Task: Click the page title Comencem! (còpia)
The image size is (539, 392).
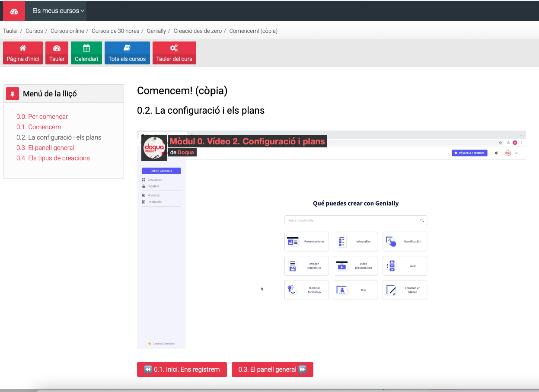Action: 182,91
